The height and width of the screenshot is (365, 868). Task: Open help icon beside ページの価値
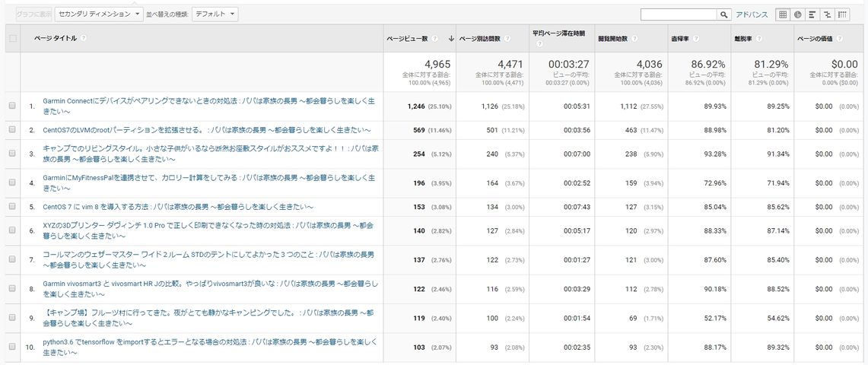point(841,39)
